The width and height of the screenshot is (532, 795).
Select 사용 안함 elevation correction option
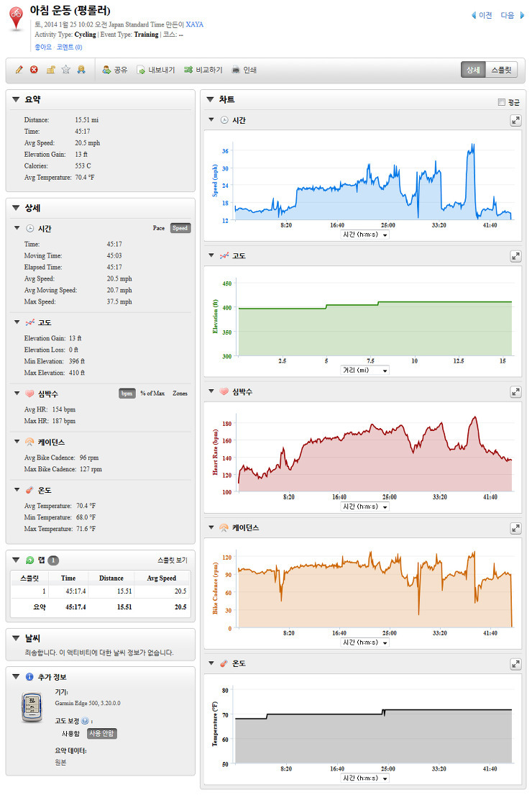[x=102, y=734]
